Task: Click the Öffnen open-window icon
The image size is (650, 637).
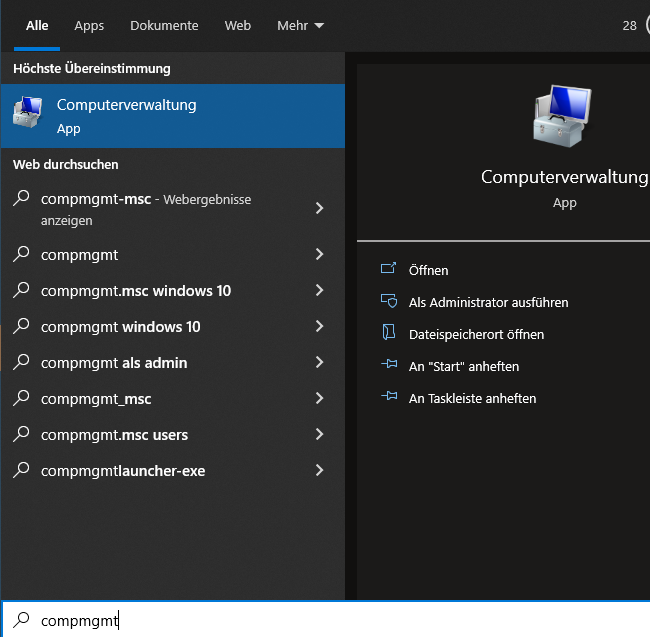Action: coord(388,268)
